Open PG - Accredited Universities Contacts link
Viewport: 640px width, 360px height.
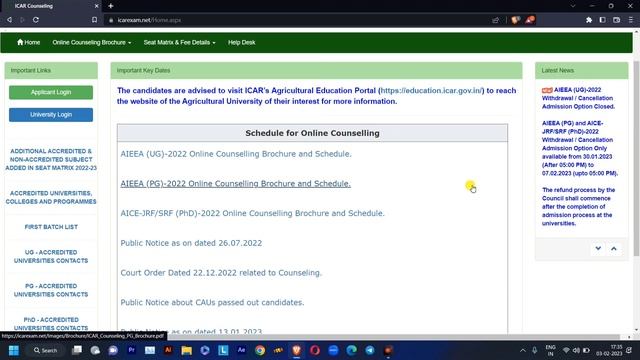point(51,290)
